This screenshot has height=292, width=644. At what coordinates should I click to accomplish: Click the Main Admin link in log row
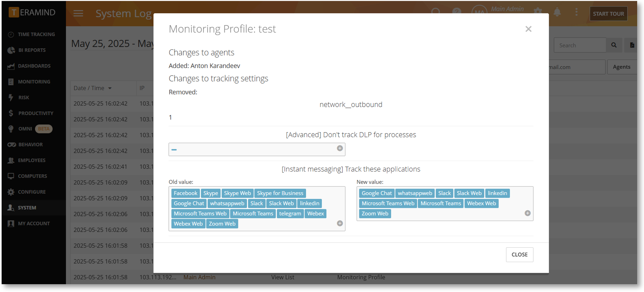199,277
